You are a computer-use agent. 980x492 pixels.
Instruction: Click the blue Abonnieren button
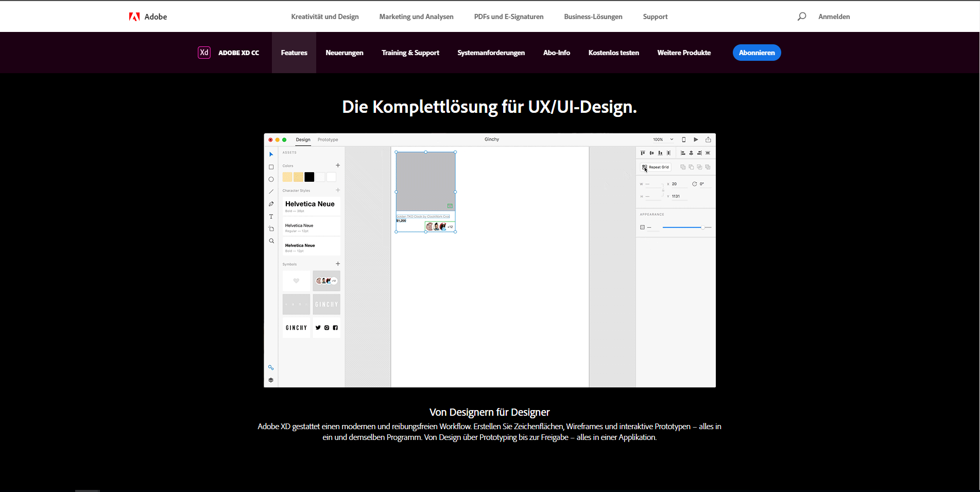[757, 53]
